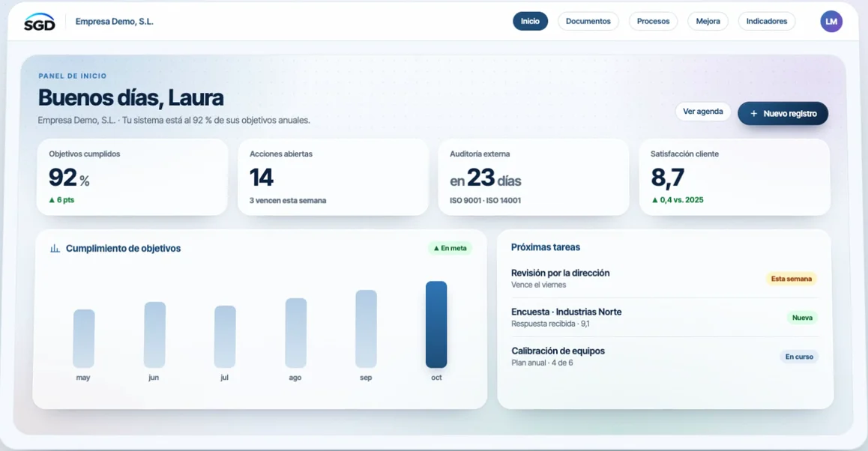The width and height of the screenshot is (868, 451).
Task: Click the Respuesta recibida · 9,1 text
Action: click(x=550, y=324)
